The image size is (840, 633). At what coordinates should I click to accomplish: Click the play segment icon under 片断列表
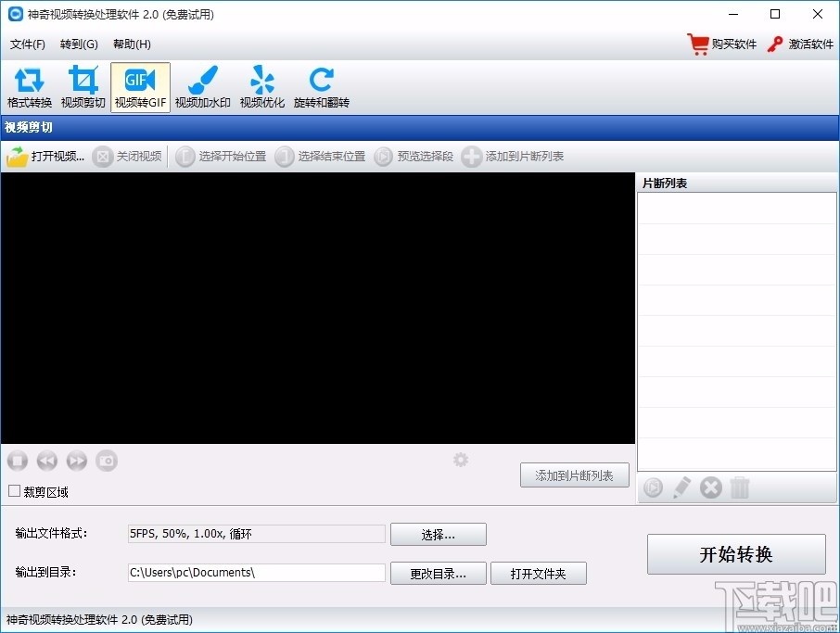[653, 487]
